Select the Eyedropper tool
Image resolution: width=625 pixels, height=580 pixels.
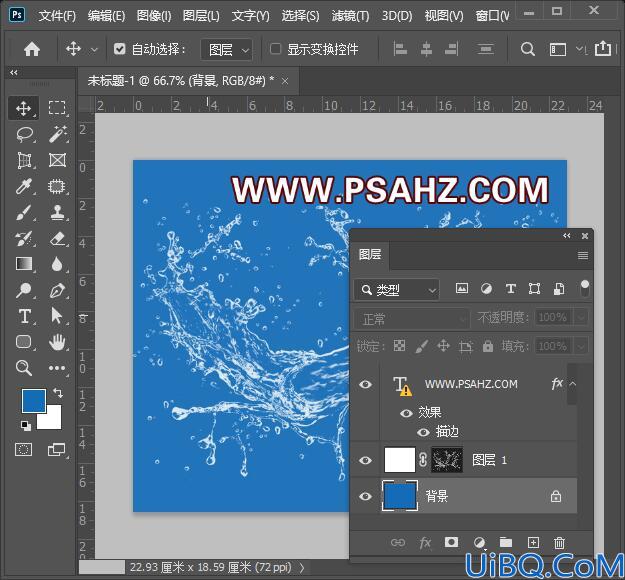tap(24, 186)
